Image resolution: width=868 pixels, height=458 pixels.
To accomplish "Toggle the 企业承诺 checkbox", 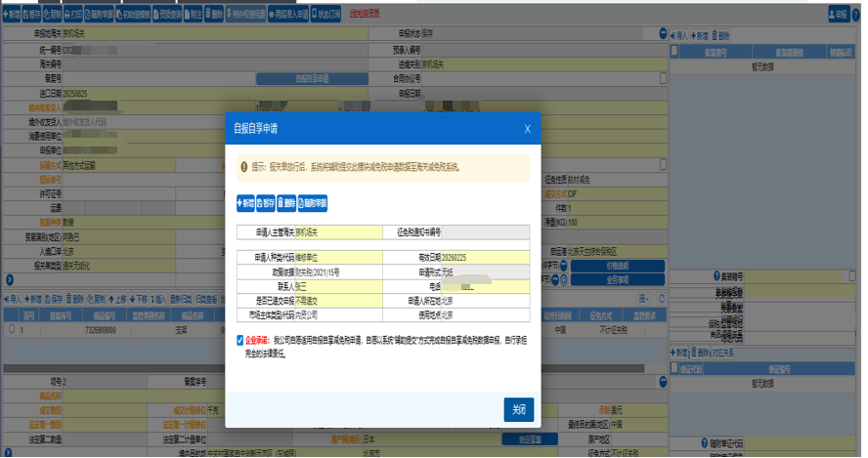I will (x=240, y=342).
